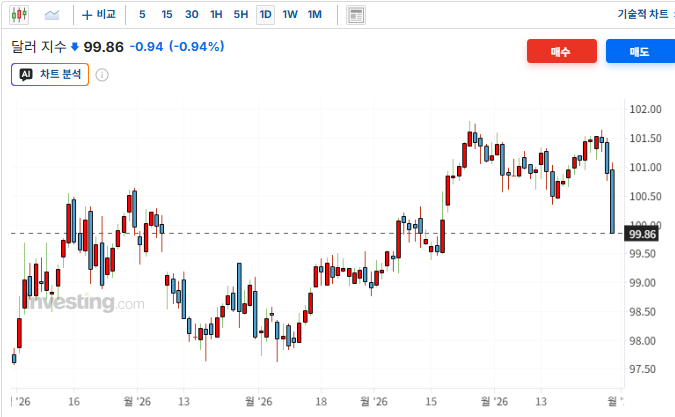This screenshot has width=675, height=417.
Task: Open the + 비교 compare option
Action: point(99,15)
